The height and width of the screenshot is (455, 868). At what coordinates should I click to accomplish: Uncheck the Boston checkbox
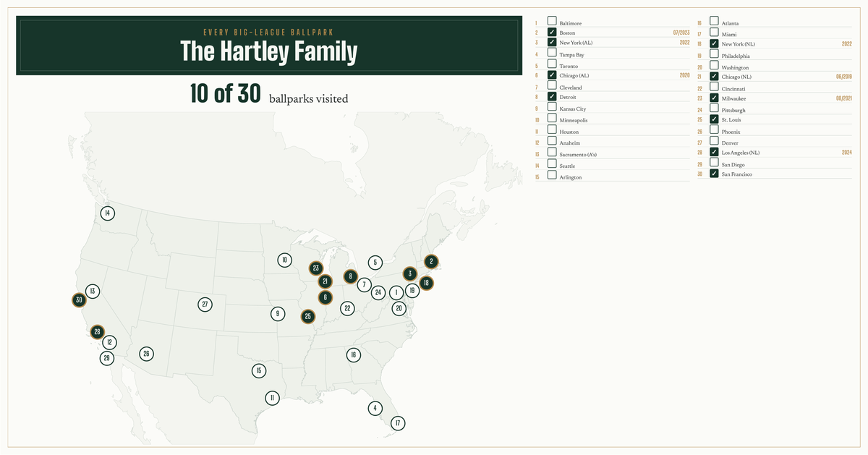[x=552, y=32]
